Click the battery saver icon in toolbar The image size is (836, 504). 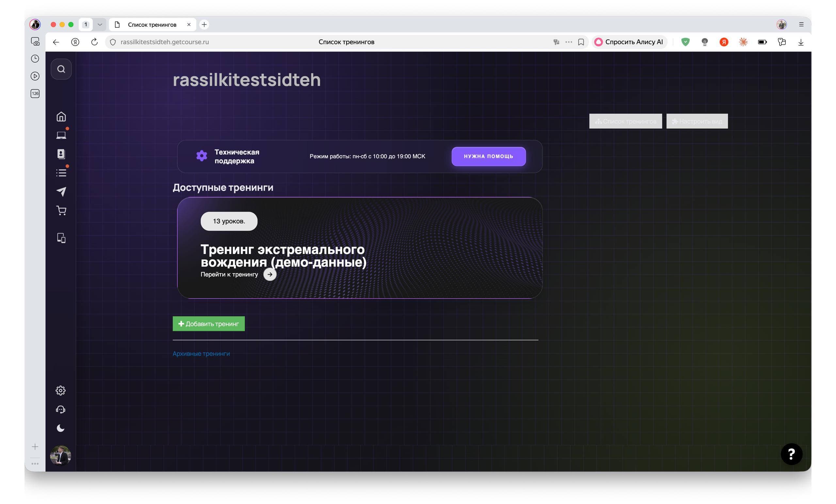point(763,42)
